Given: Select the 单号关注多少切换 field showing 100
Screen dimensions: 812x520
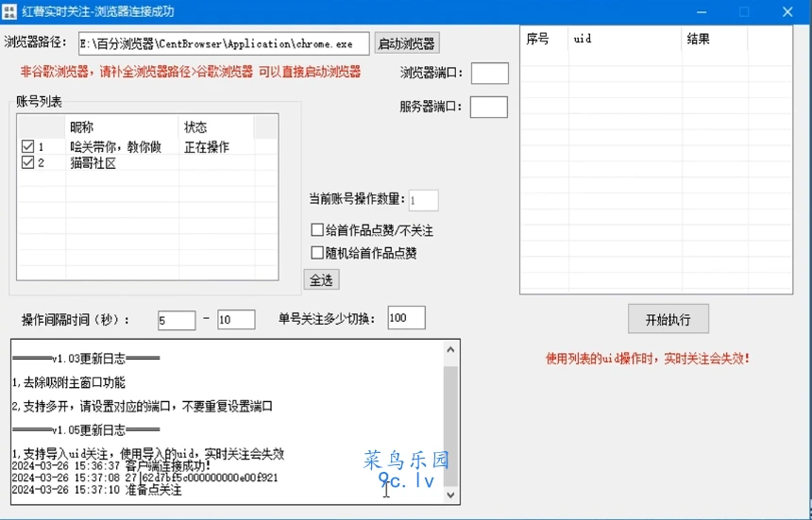Looking at the screenshot, I should click(x=405, y=318).
